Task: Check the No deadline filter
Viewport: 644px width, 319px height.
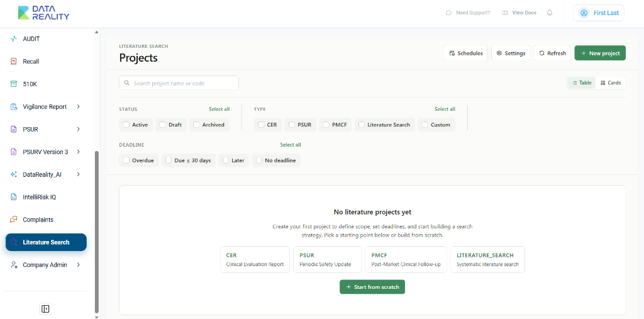Action: pyautogui.click(x=258, y=160)
